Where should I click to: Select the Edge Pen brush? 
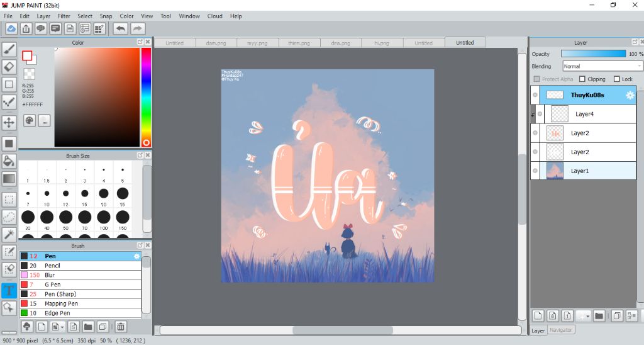click(x=80, y=313)
